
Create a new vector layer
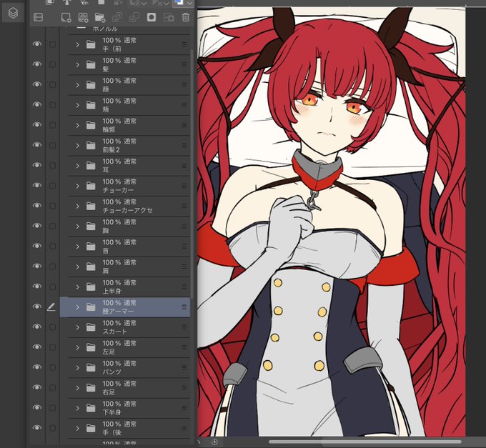(83, 17)
